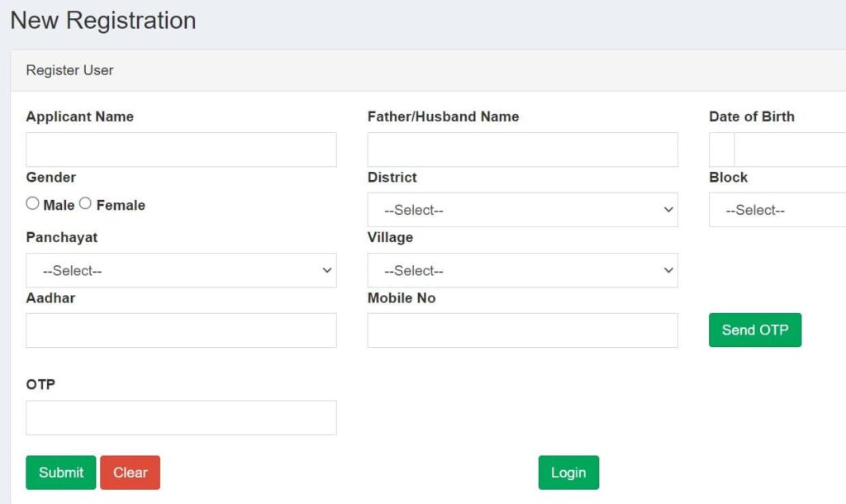This screenshot has height=504, width=846.
Task: Click the Date of Birth calendar icon box
Action: (x=721, y=150)
